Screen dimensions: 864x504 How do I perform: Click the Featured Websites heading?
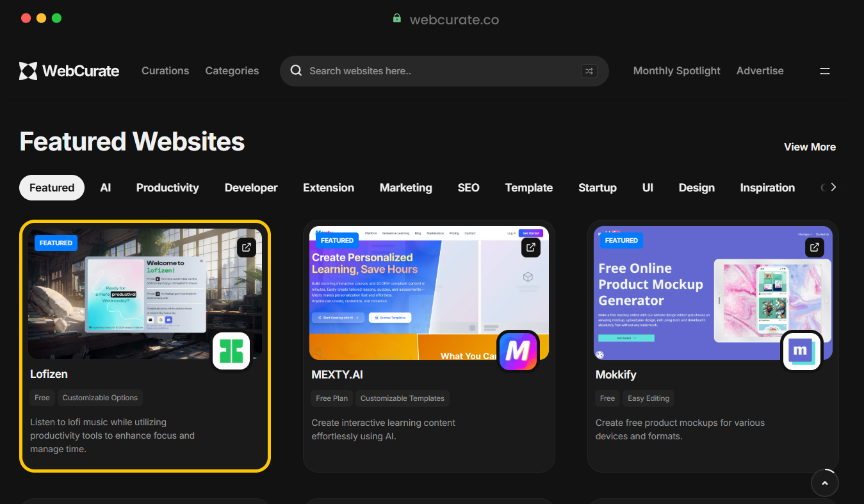[132, 142]
